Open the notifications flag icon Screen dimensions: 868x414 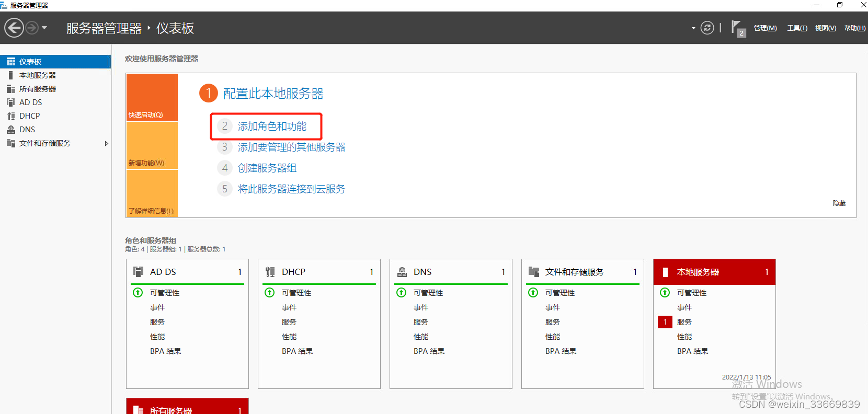coord(738,28)
